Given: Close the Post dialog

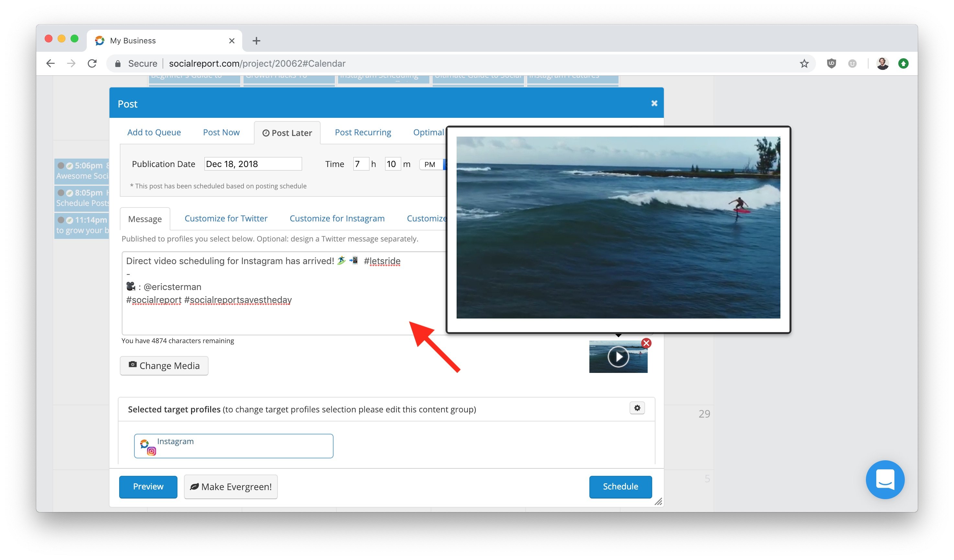Looking at the screenshot, I should (654, 103).
